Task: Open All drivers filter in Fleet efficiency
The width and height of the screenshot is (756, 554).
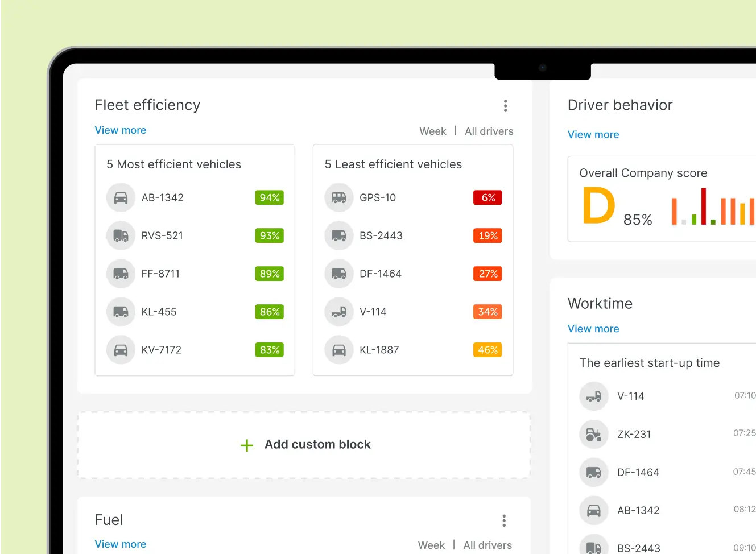Action: pos(489,131)
